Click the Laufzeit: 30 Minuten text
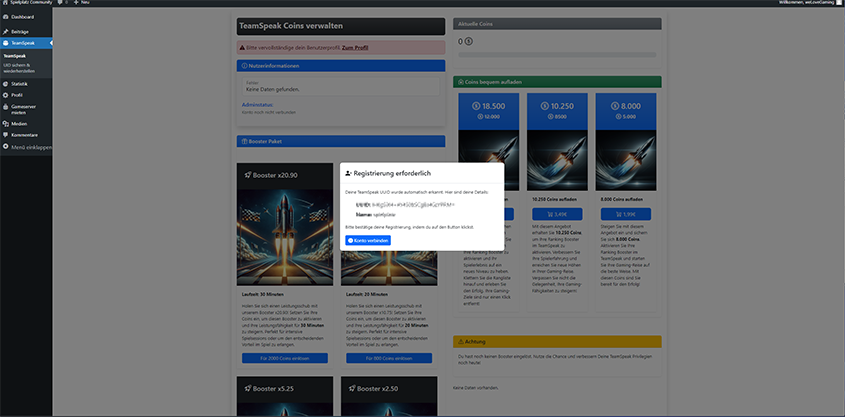The height and width of the screenshot is (417, 845). coord(263,295)
